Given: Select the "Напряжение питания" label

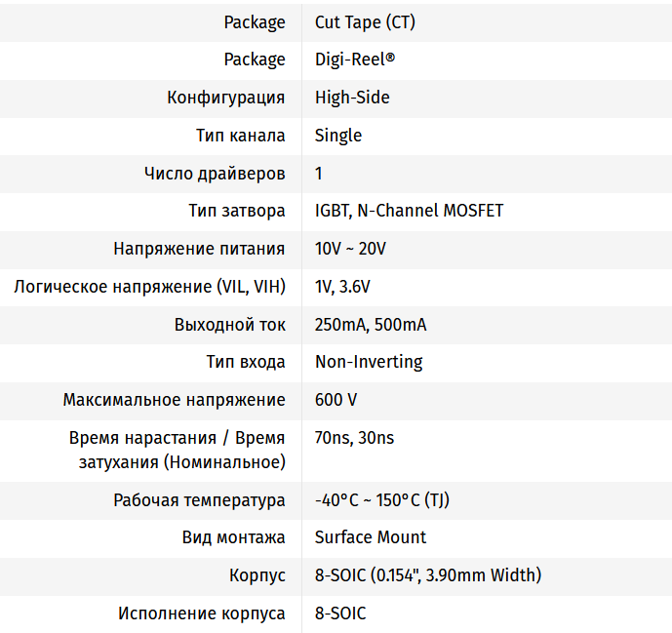Looking at the screenshot, I should pos(199,249).
